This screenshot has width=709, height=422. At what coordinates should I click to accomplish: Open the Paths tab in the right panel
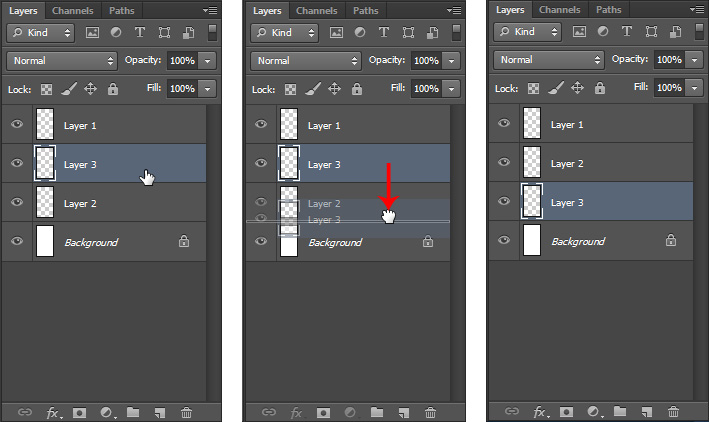pyautogui.click(x=608, y=10)
